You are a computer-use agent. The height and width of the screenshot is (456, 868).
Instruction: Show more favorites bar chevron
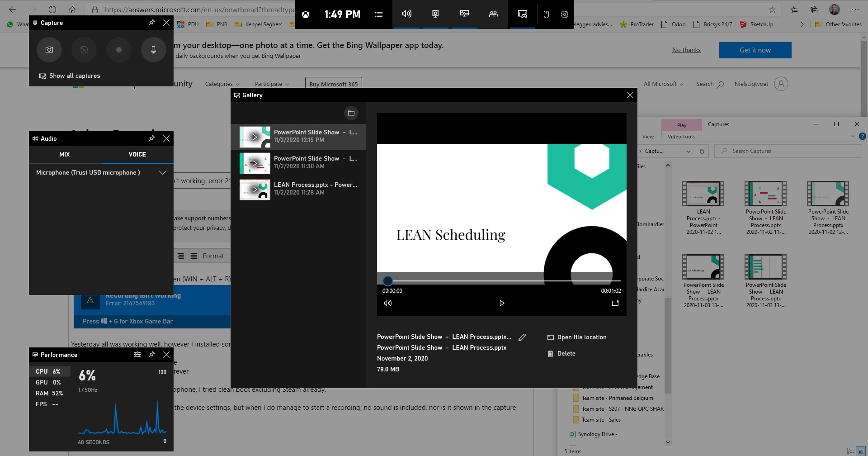coord(802,24)
